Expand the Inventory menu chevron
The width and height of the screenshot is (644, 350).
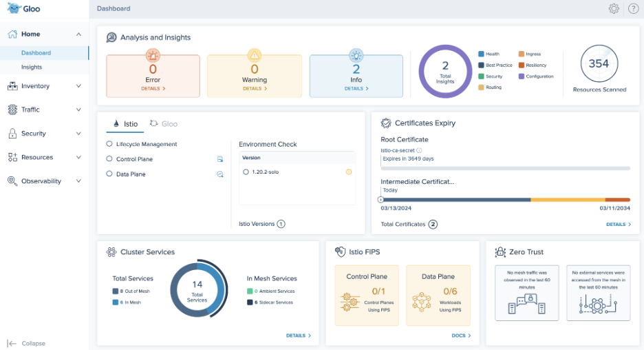(x=78, y=86)
